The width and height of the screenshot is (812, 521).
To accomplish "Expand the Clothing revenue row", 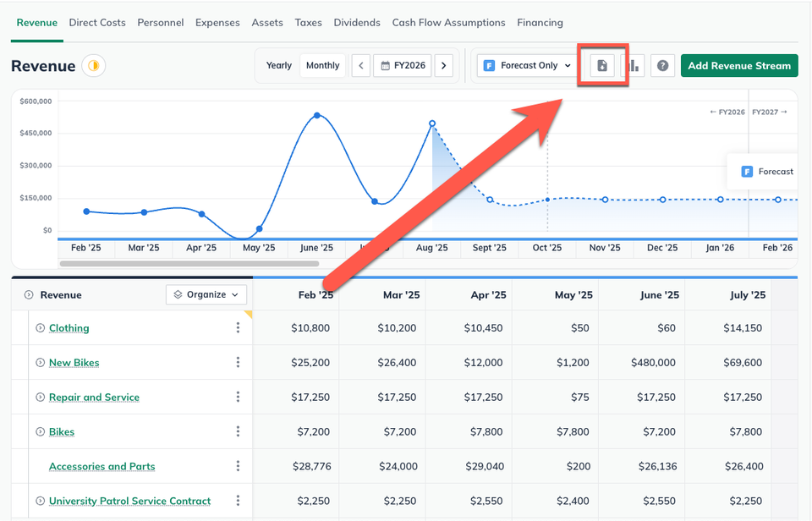I will click(40, 328).
